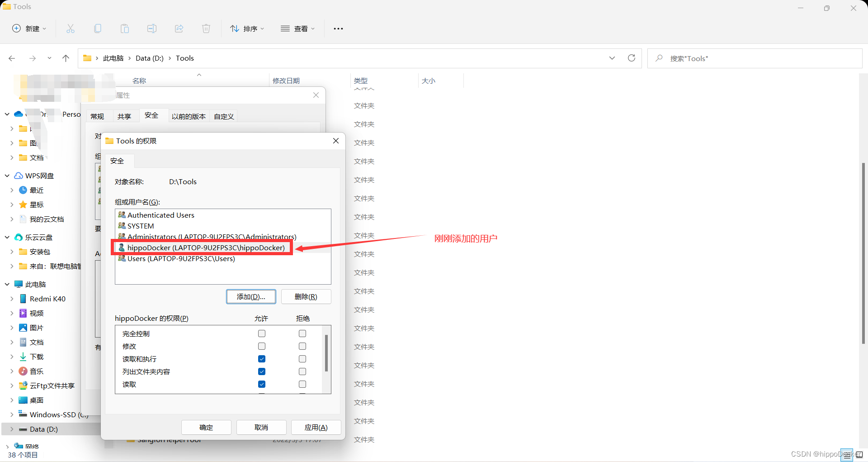Open address bar history dropdown
This screenshot has width=868, height=462.
(x=612, y=58)
